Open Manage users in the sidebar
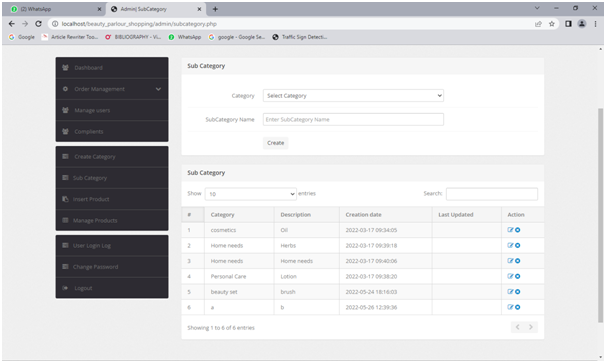The image size is (606, 363). [112, 110]
